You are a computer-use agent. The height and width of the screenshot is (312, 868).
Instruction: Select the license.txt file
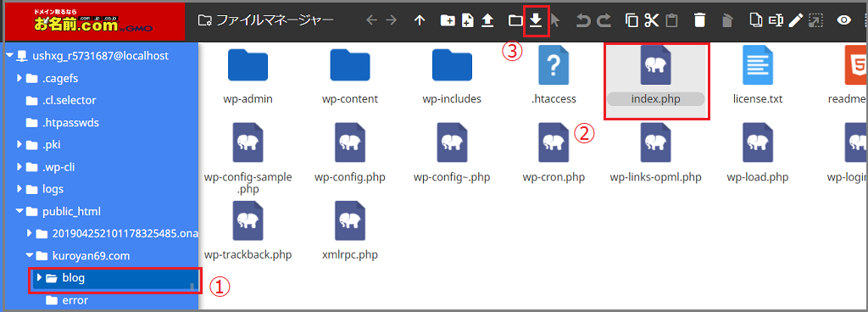[758, 76]
